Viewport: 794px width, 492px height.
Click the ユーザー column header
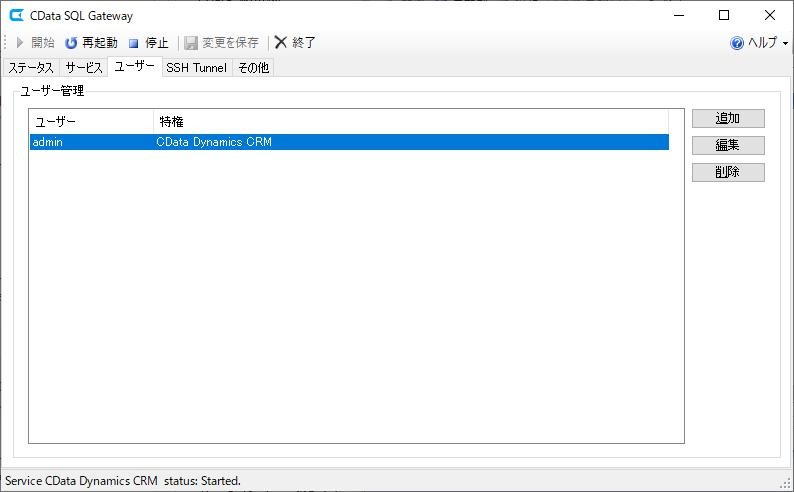(x=91, y=121)
